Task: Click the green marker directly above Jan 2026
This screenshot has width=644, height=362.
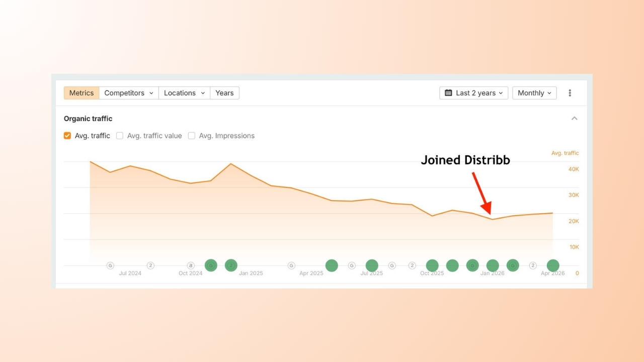Action: click(x=493, y=265)
